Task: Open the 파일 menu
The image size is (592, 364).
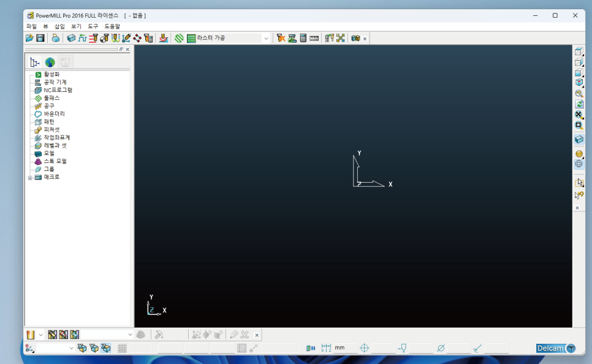Action: click(31, 26)
